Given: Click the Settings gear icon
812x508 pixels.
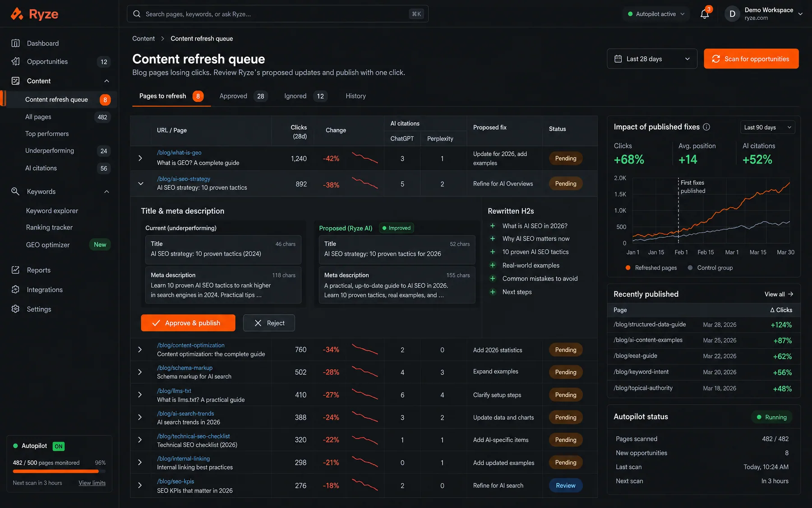Looking at the screenshot, I should click(15, 309).
